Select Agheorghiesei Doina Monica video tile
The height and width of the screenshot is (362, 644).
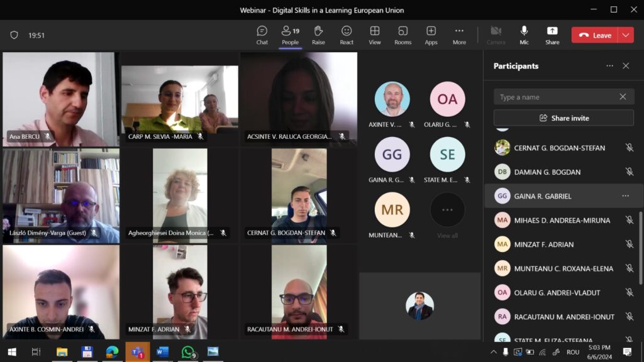180,196
